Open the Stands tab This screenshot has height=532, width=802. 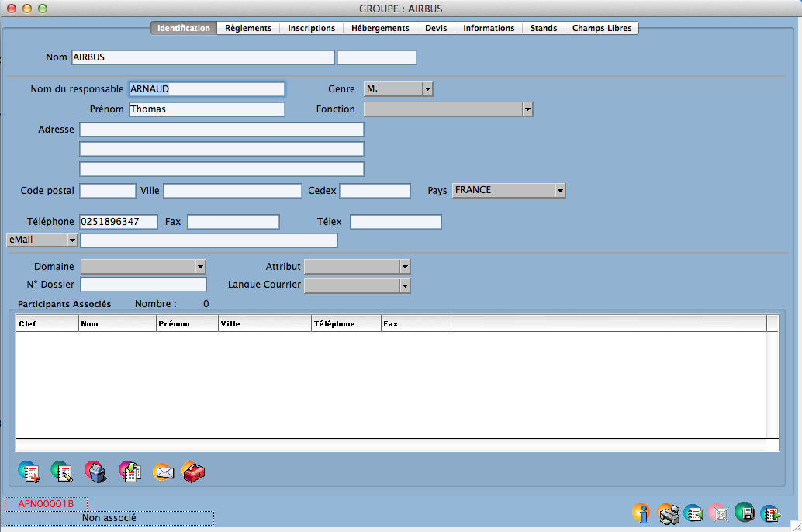click(x=544, y=28)
